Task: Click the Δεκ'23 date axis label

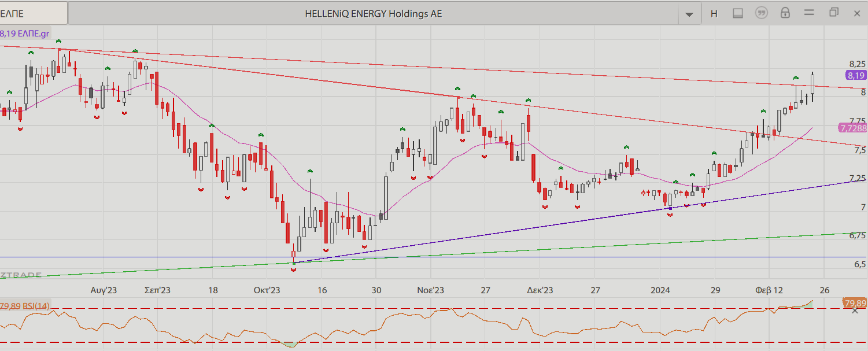Action: coord(540,290)
